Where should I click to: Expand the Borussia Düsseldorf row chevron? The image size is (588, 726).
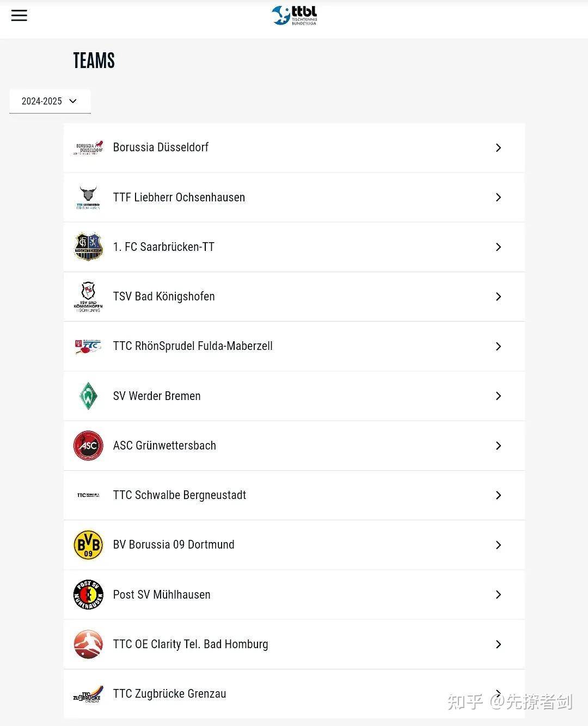[498, 147]
